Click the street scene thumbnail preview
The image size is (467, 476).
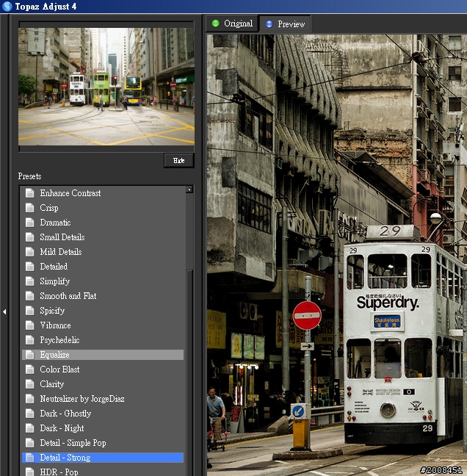[x=106, y=87]
